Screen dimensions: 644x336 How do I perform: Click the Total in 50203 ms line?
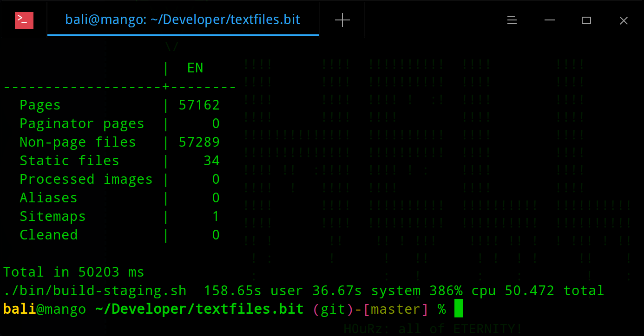[x=72, y=271]
